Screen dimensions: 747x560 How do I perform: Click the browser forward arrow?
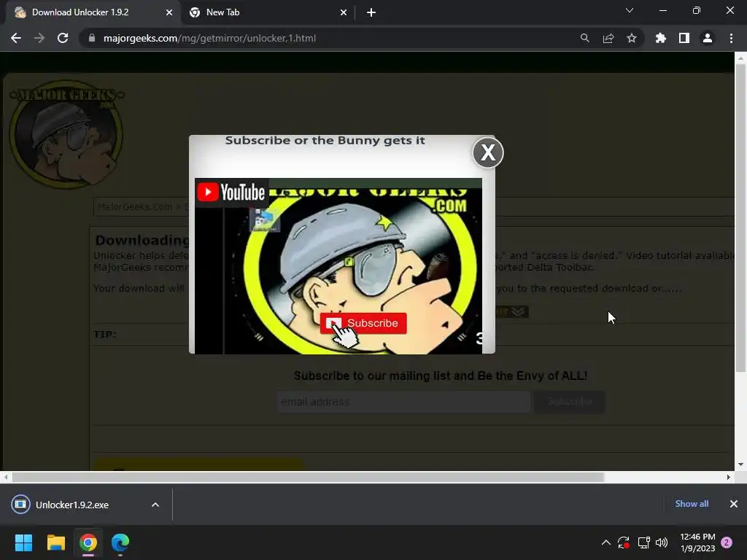(x=39, y=38)
